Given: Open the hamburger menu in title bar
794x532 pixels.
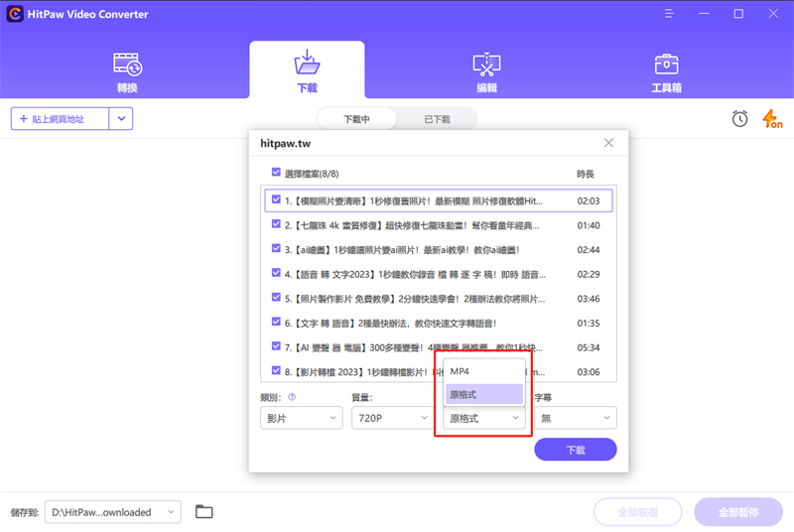Looking at the screenshot, I should coord(669,14).
